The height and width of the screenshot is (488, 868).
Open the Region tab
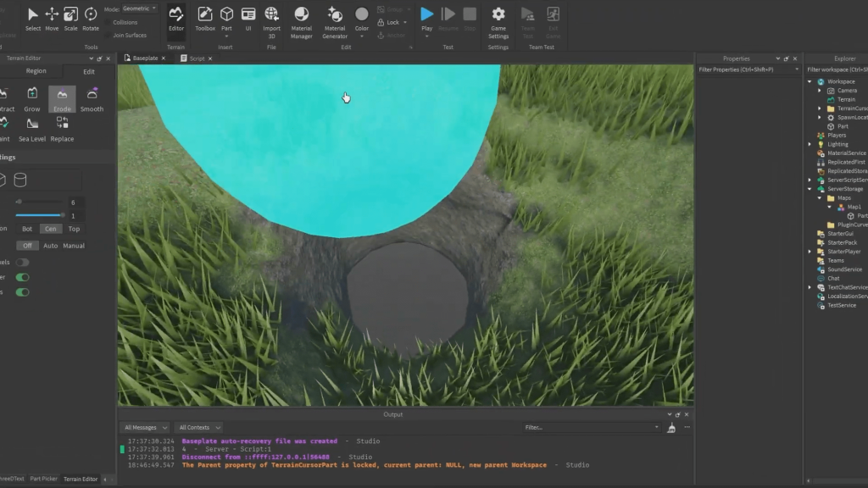[x=36, y=71]
